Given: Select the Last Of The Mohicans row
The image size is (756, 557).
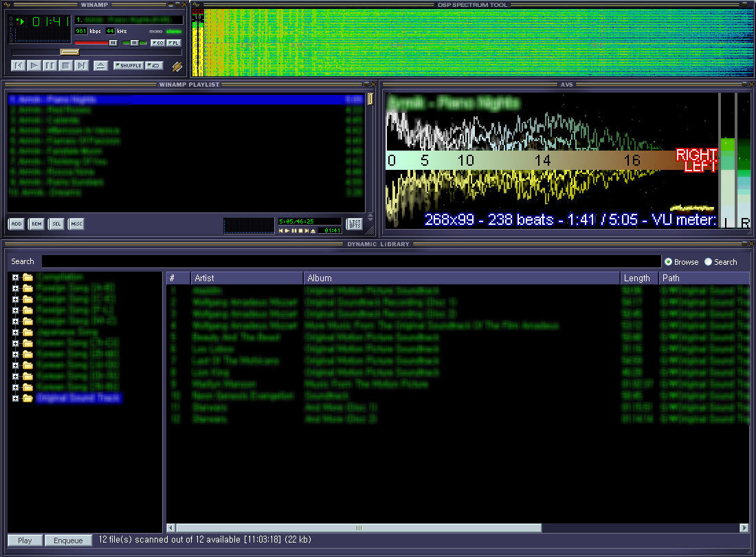Looking at the screenshot, I should point(457,361).
